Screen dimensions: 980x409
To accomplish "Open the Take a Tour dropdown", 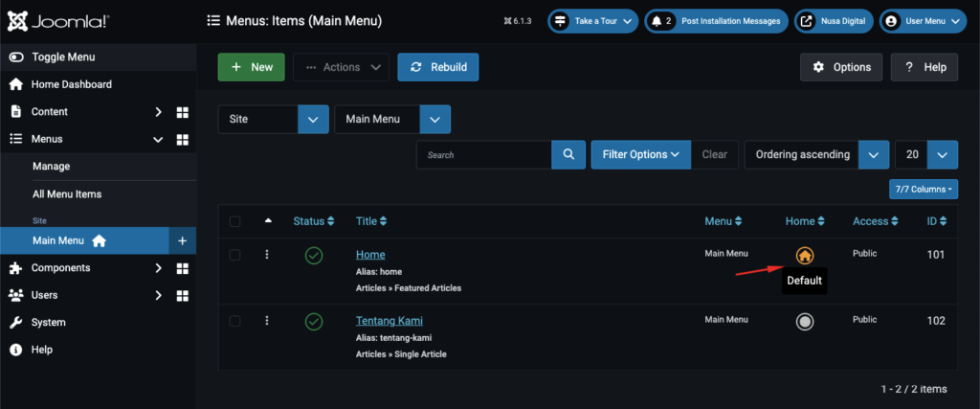I will point(593,21).
